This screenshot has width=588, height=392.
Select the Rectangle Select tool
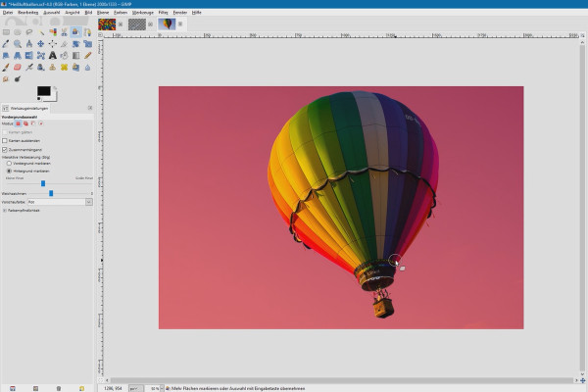(6, 32)
